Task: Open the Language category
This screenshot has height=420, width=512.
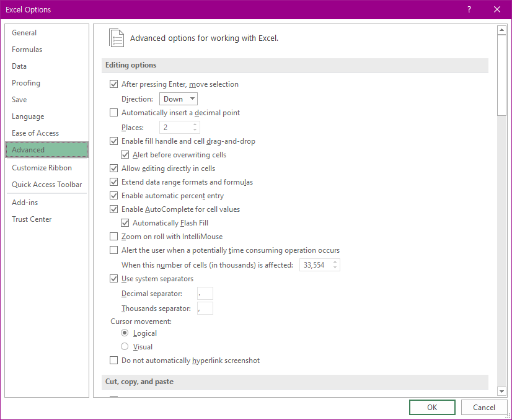Action: tap(46, 116)
